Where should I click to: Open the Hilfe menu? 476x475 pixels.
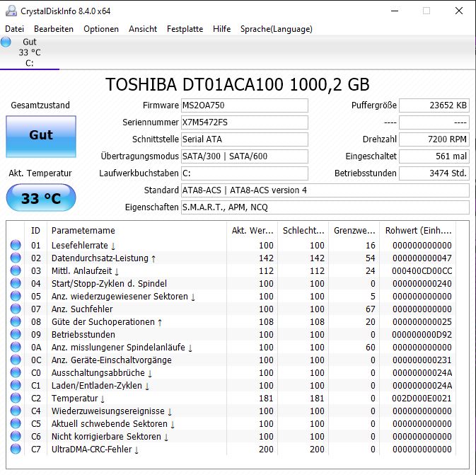(x=221, y=29)
